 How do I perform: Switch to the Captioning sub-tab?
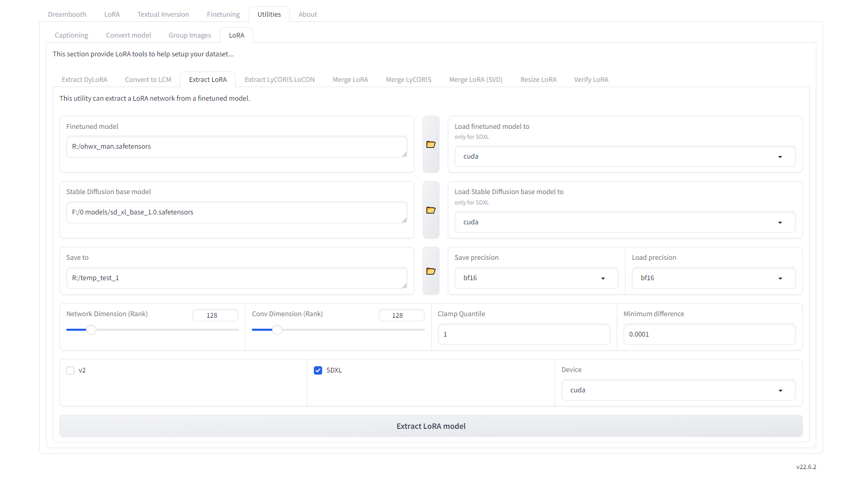[71, 35]
